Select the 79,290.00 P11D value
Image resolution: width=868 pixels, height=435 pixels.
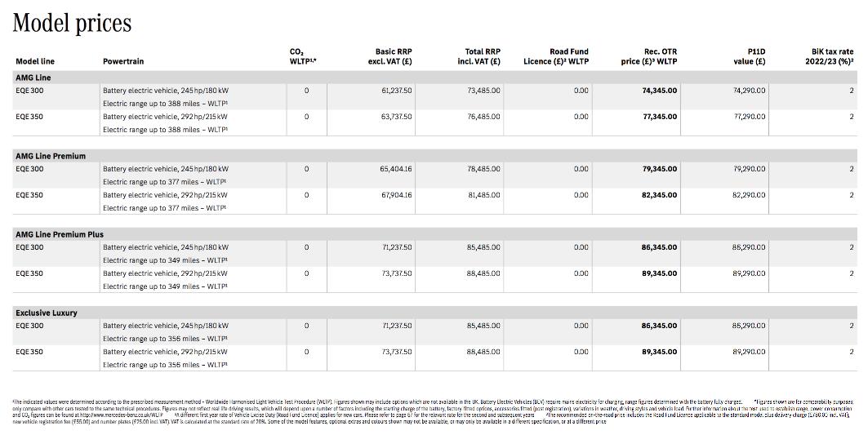pos(749,169)
